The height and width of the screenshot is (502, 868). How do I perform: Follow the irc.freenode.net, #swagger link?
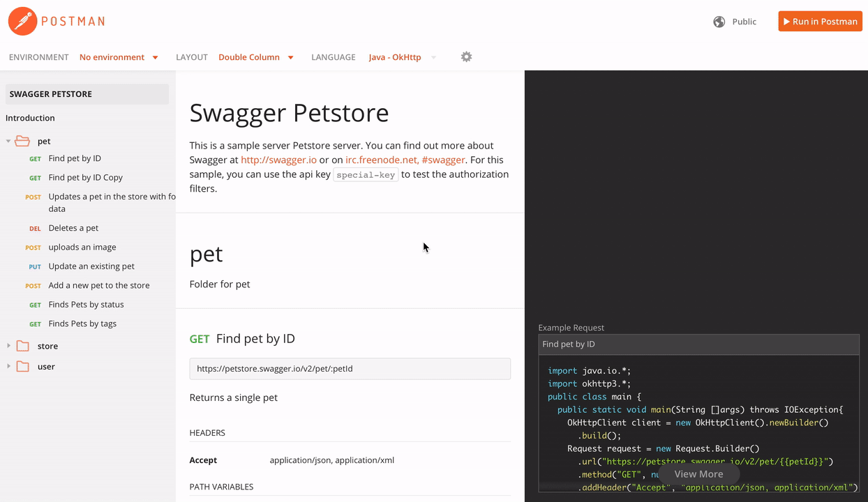(405, 160)
